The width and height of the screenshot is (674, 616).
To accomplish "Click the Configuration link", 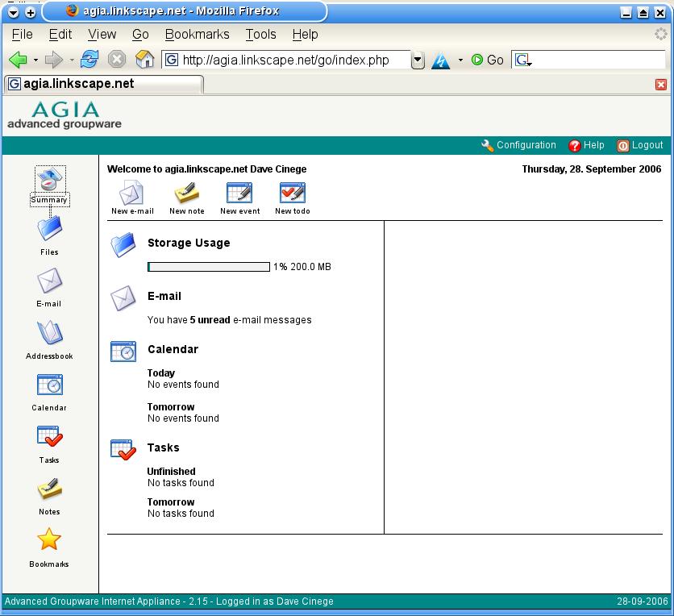I will 518,146.
